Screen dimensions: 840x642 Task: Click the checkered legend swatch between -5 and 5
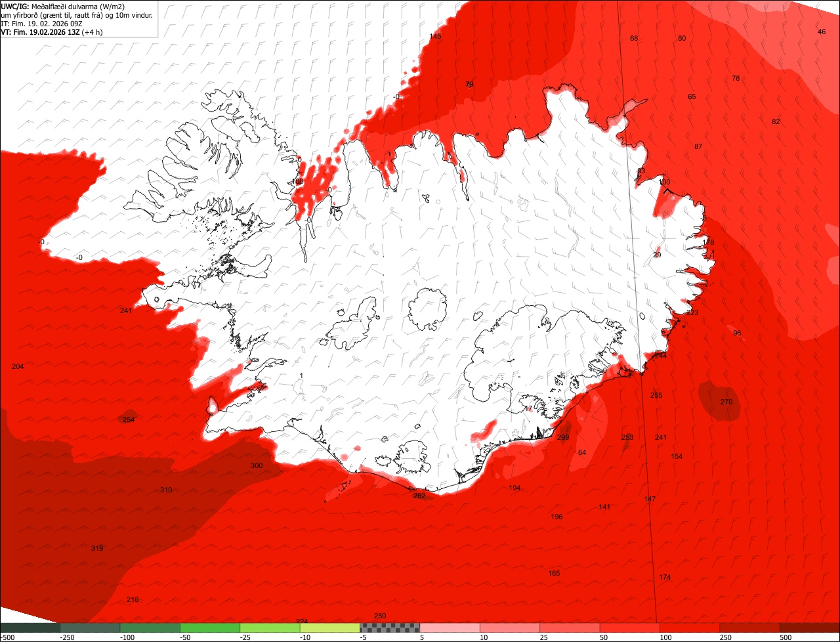pyautogui.click(x=390, y=628)
